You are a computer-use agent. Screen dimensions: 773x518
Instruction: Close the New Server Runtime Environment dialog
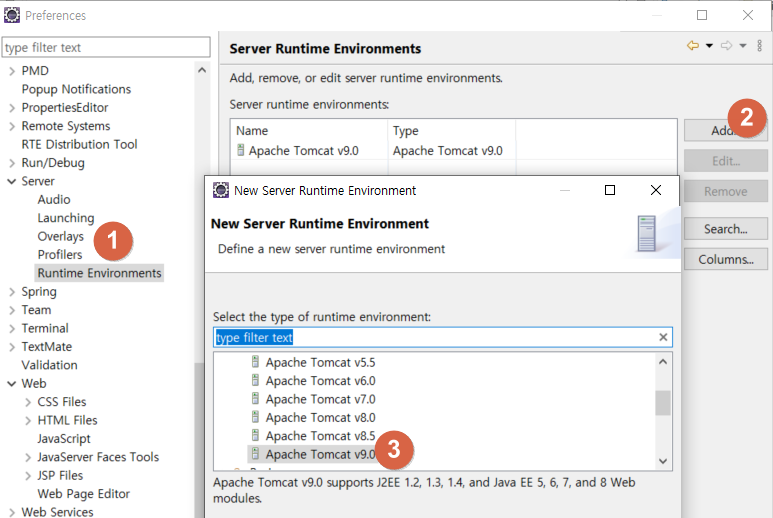point(656,190)
